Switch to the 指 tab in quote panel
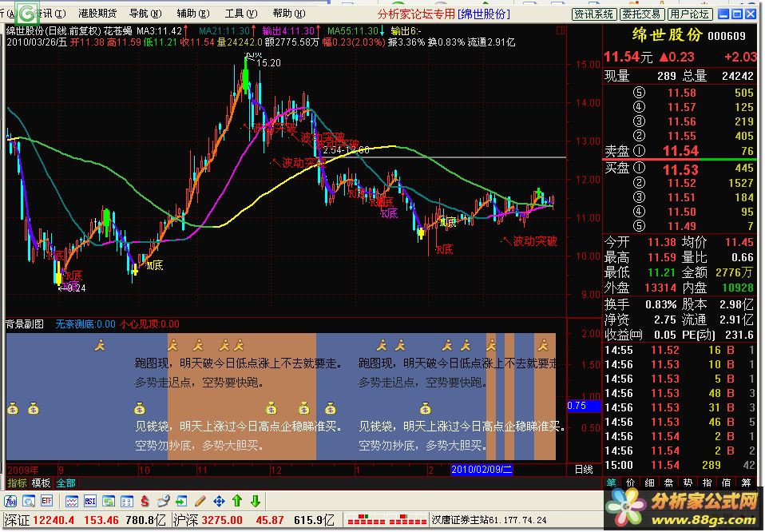765x532 pixels. coord(707,482)
